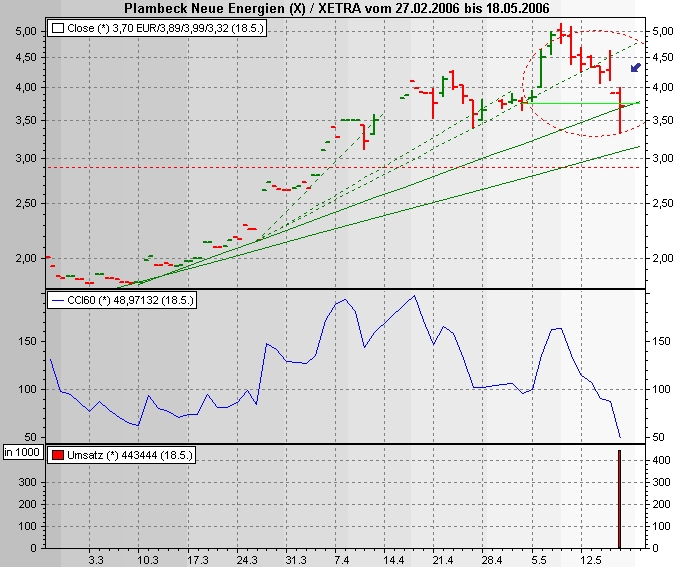Click the red Umsatz legend swatch
Screen dimensions: 674x568
pyautogui.click(x=58, y=455)
